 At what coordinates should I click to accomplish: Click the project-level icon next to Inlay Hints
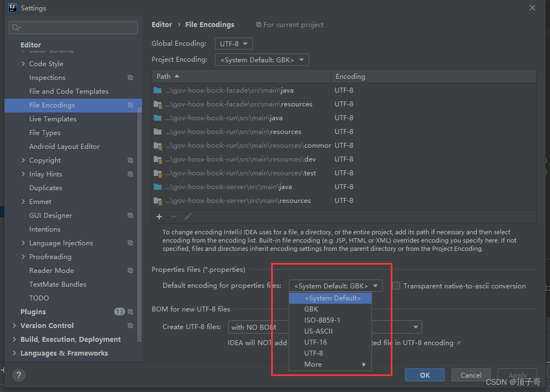point(131,174)
